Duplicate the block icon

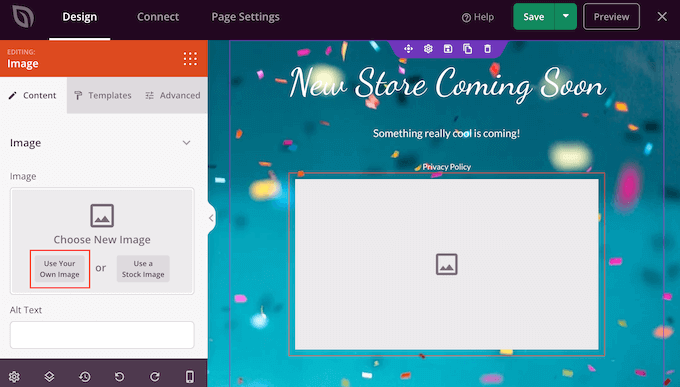(x=468, y=49)
